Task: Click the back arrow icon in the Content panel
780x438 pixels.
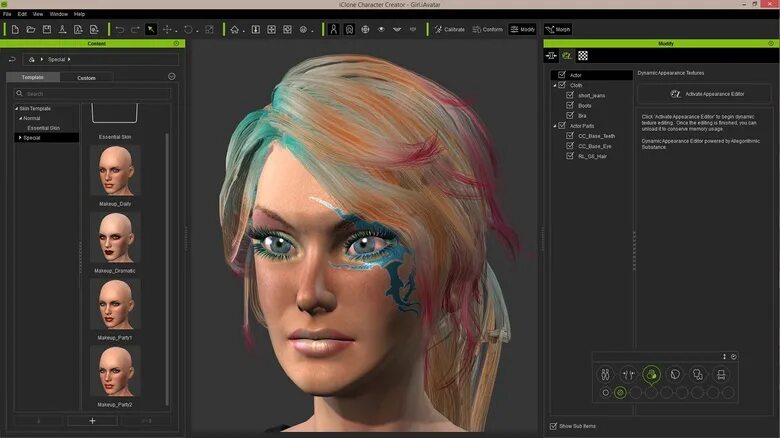Action: coord(12,59)
